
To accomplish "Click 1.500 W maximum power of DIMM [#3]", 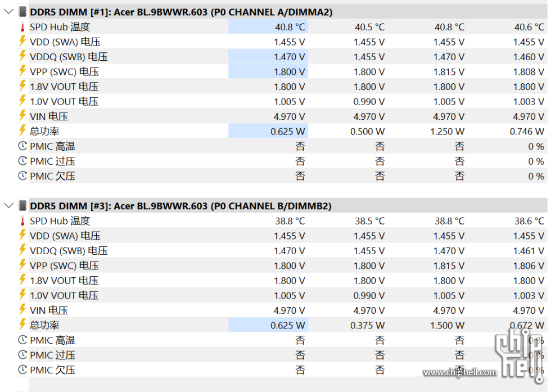I will coord(447,326).
